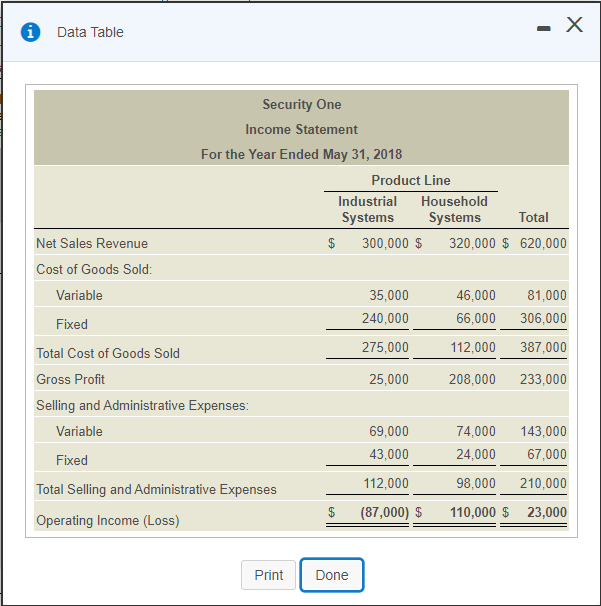
Task: Click total S&A value 98,000
Action: [x=476, y=483]
